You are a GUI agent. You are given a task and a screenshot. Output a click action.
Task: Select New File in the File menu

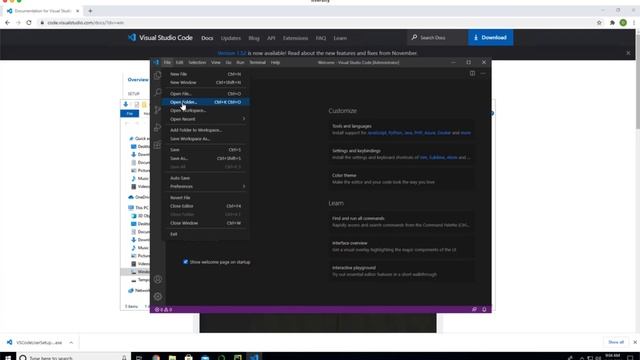(x=207, y=74)
